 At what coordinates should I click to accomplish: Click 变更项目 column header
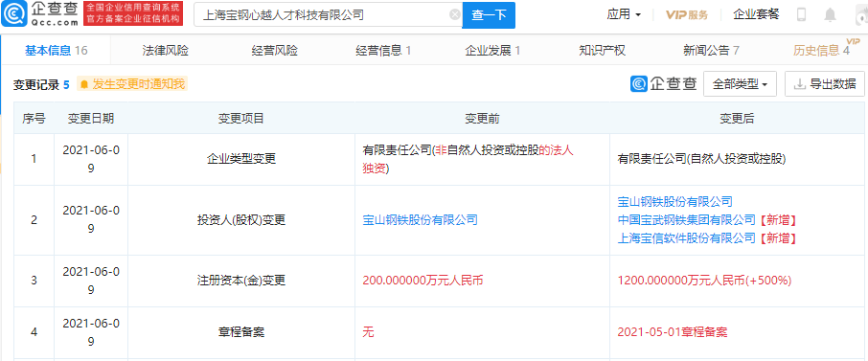point(240,119)
